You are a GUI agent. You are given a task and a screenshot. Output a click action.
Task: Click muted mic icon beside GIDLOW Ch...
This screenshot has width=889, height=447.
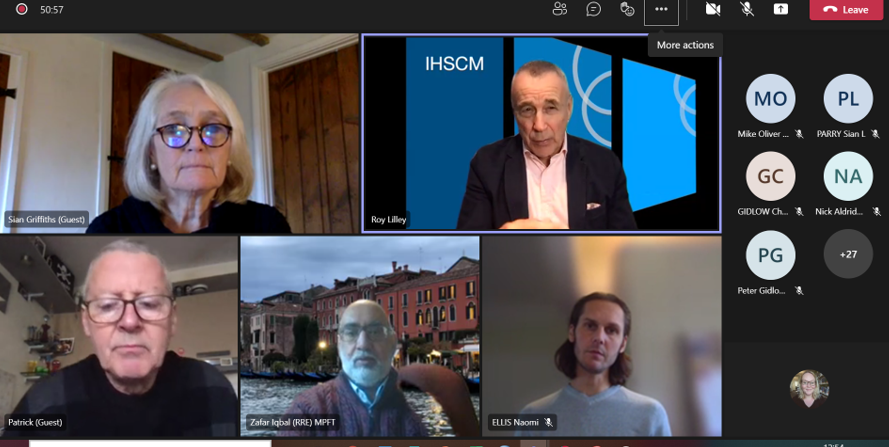tap(799, 212)
